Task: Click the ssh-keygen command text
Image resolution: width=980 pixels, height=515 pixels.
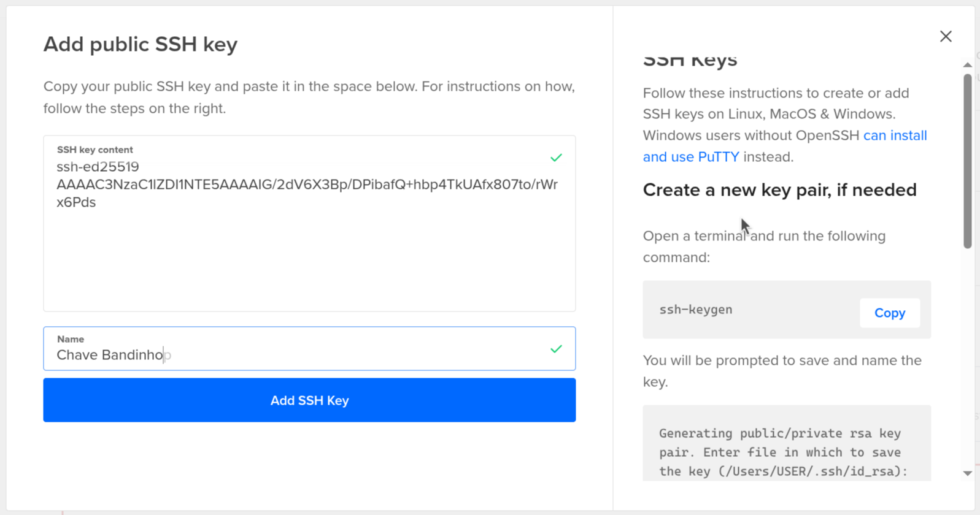Action: pyautogui.click(x=696, y=310)
